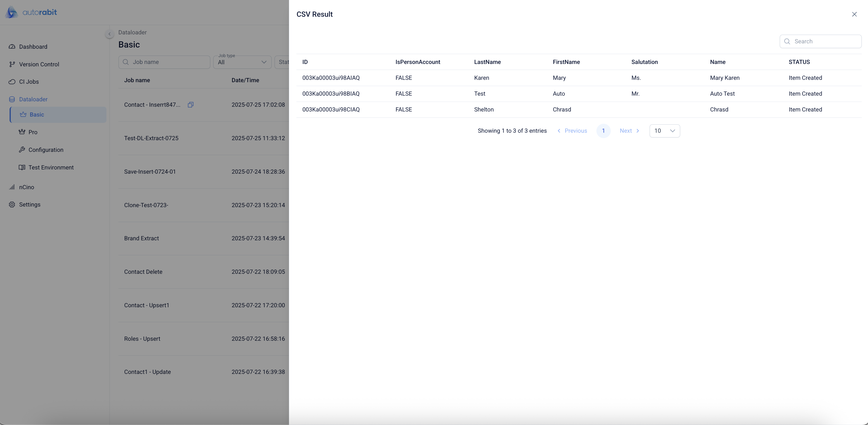Click the Dashboard gauge icon
This screenshot has width=868, height=425.
(x=12, y=46)
